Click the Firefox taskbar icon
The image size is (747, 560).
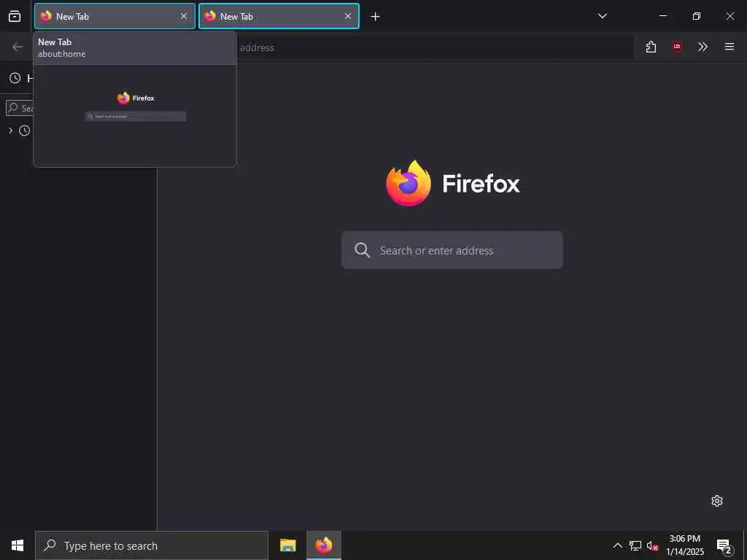(x=323, y=545)
